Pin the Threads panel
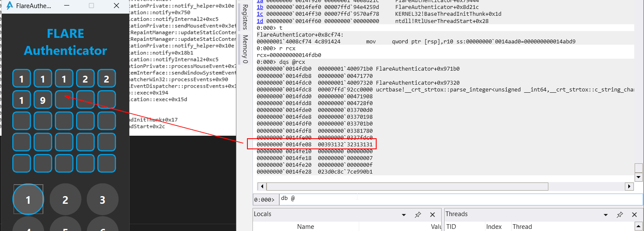644x231 pixels. tap(620, 215)
